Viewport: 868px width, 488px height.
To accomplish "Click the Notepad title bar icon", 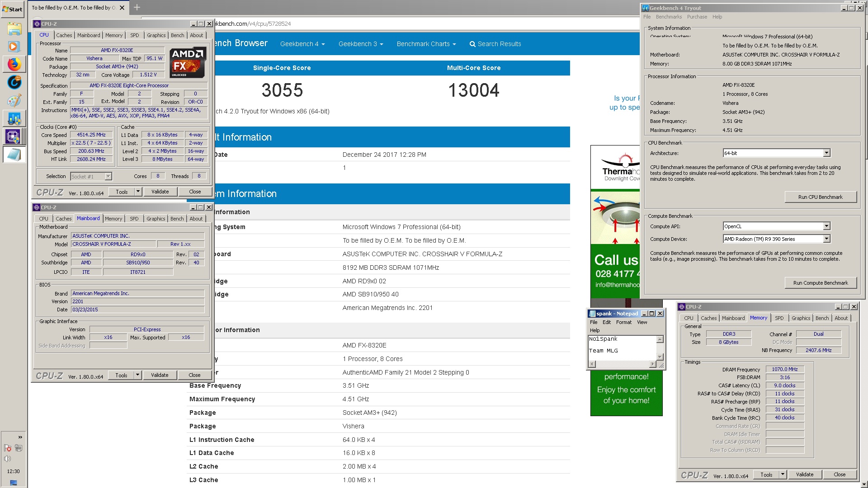I will pyautogui.click(x=592, y=314).
